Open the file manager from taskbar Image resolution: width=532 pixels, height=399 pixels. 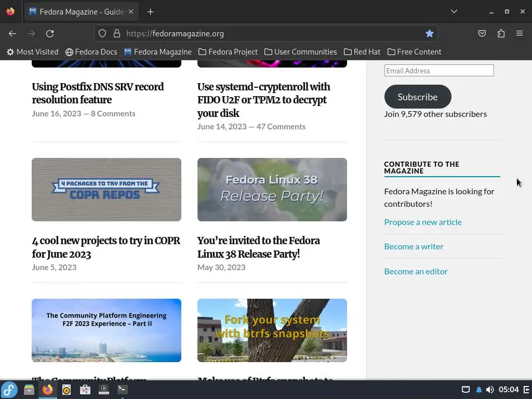29,390
